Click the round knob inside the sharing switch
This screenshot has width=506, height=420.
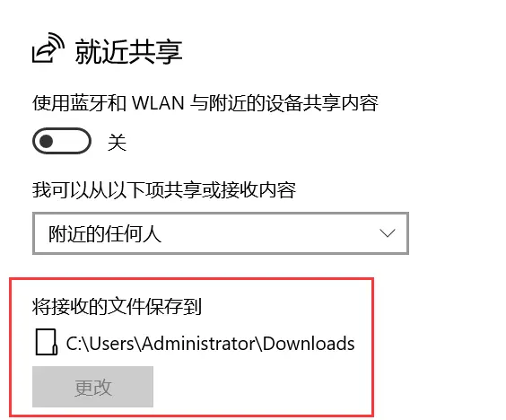[46, 141]
